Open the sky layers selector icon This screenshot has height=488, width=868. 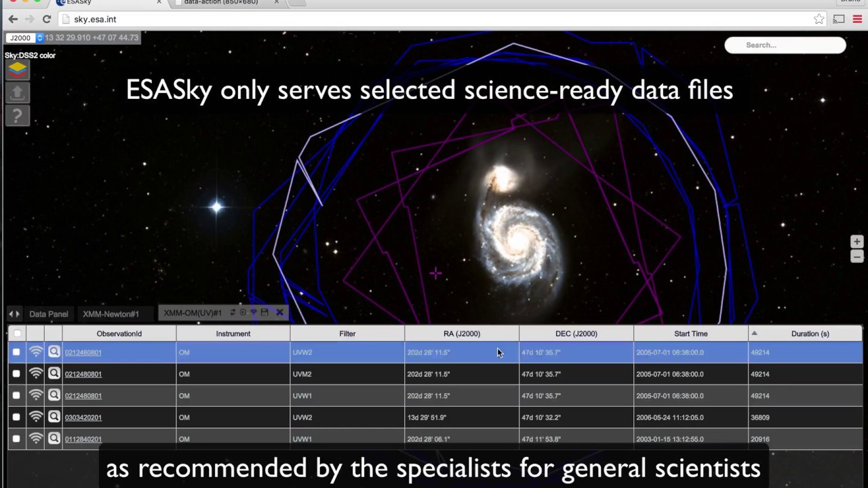point(18,70)
